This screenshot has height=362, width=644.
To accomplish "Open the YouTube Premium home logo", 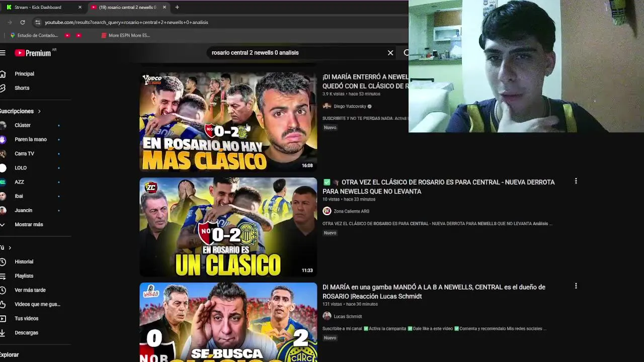I will point(33,53).
